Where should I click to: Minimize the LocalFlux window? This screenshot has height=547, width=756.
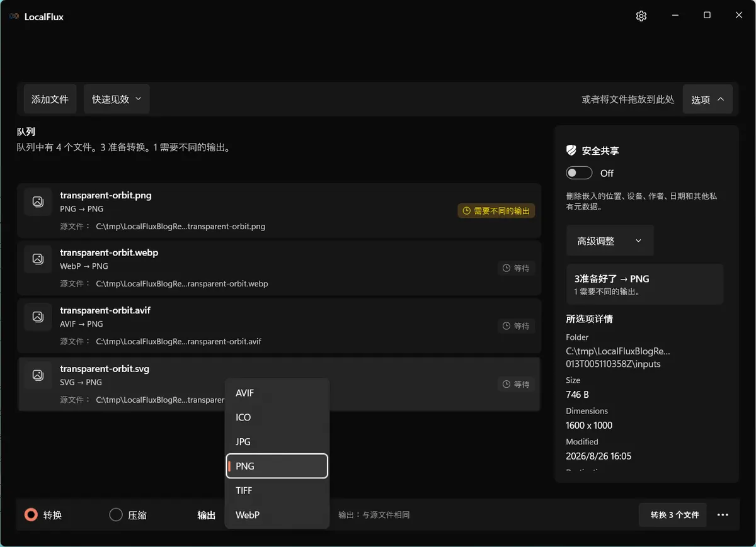675,16
